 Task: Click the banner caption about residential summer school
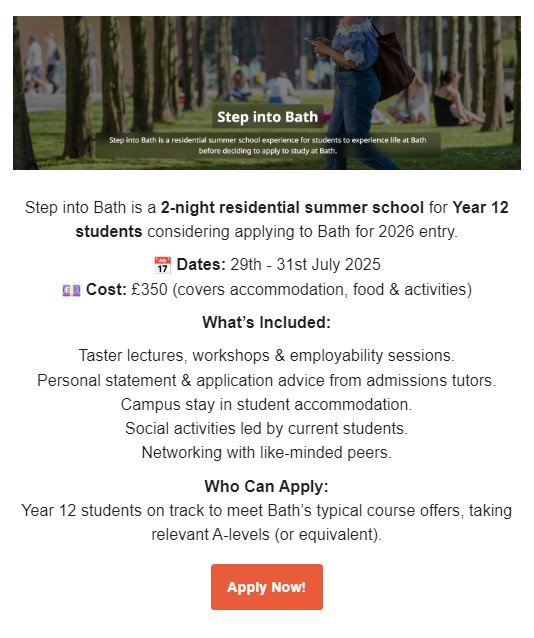point(267,145)
